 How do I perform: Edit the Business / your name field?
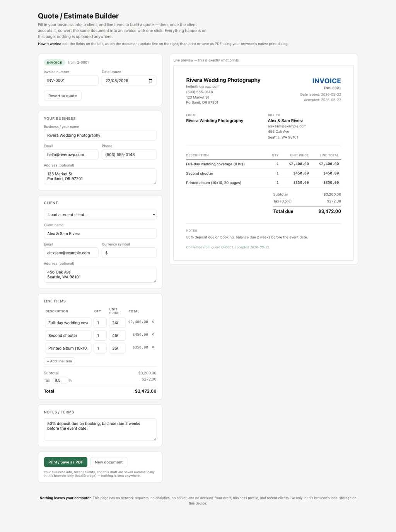pos(100,135)
